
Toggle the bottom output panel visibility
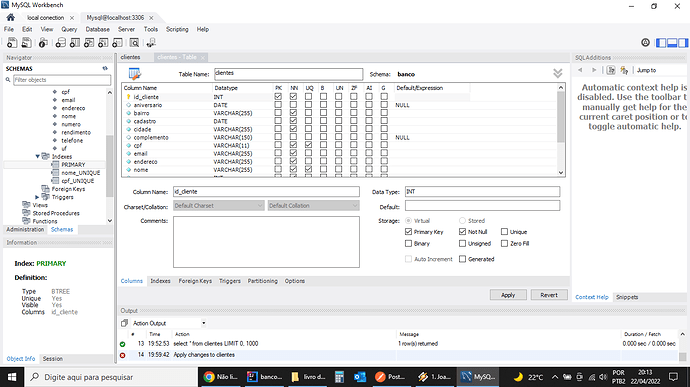(x=672, y=43)
